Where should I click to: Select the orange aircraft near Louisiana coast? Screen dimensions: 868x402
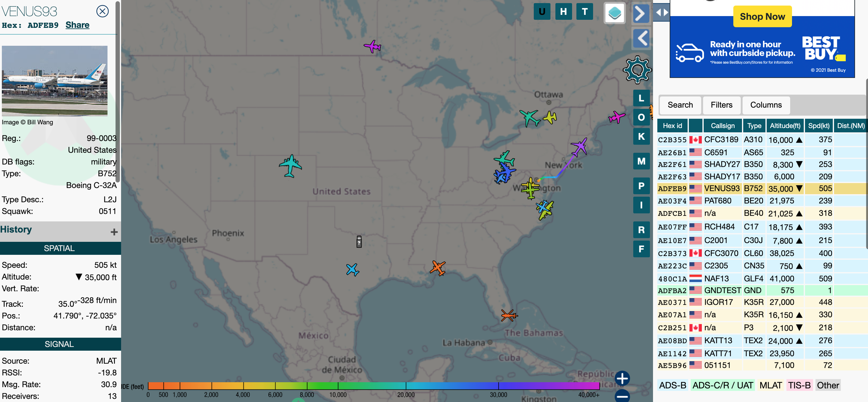tap(438, 268)
